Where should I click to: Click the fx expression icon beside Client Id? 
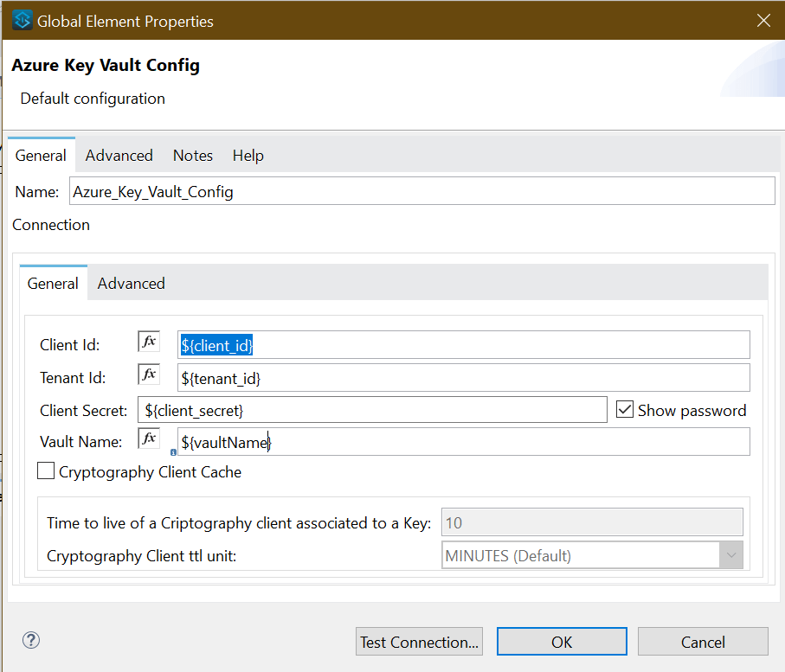[149, 342]
